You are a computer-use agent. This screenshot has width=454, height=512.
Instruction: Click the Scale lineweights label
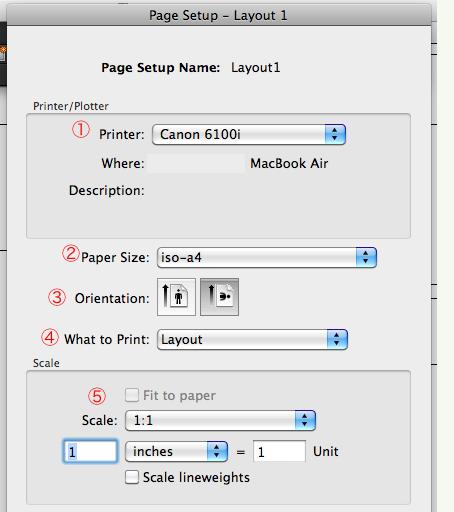tap(196, 477)
